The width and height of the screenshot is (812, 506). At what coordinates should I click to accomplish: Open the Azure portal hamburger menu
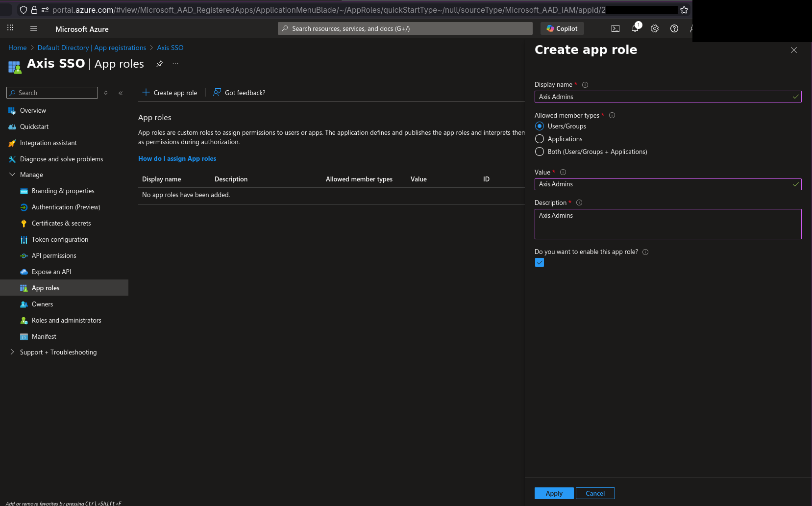[33, 28]
